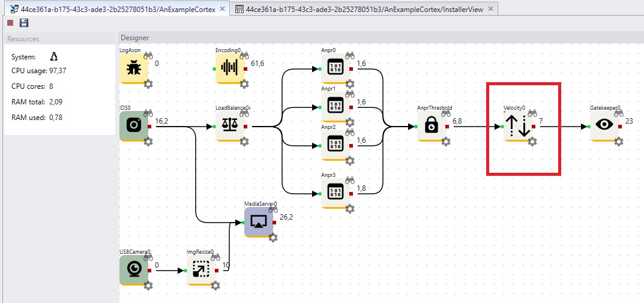The width and height of the screenshot is (644, 303).
Task: Select the MediaServer0 node
Action: click(x=258, y=222)
